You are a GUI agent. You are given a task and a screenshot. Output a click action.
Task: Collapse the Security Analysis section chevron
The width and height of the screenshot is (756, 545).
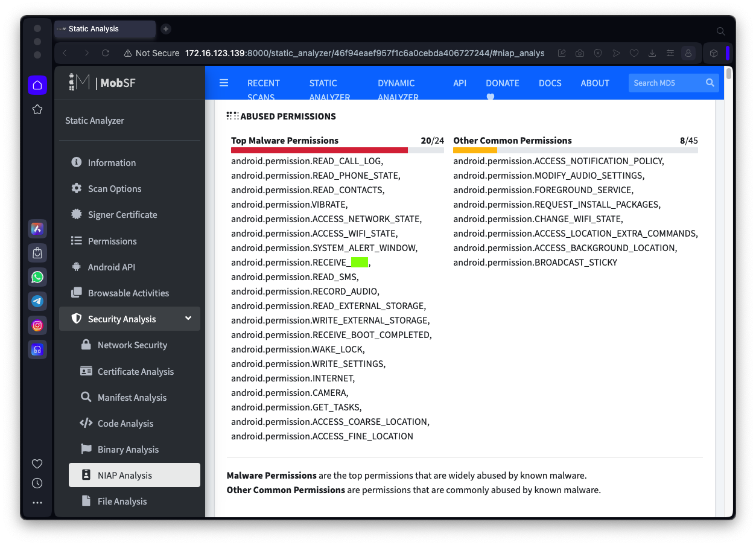click(x=188, y=318)
